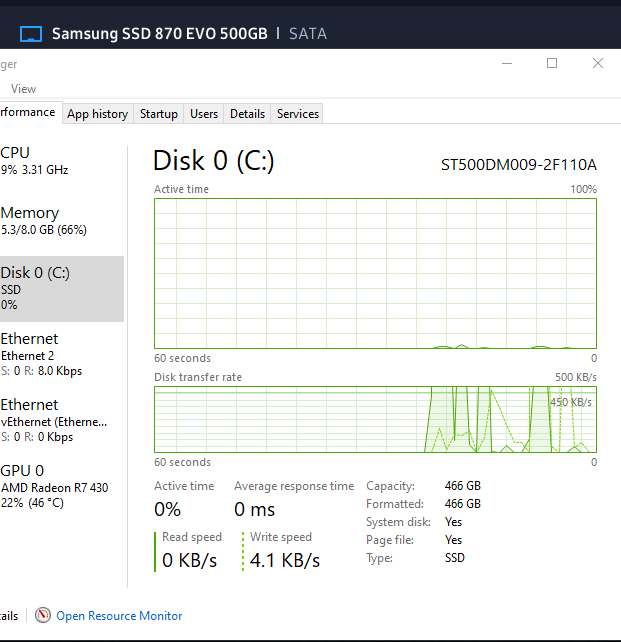The height and width of the screenshot is (642, 621).
Task: Click the Disk 0 (C:) heading
Action: pos(213,160)
